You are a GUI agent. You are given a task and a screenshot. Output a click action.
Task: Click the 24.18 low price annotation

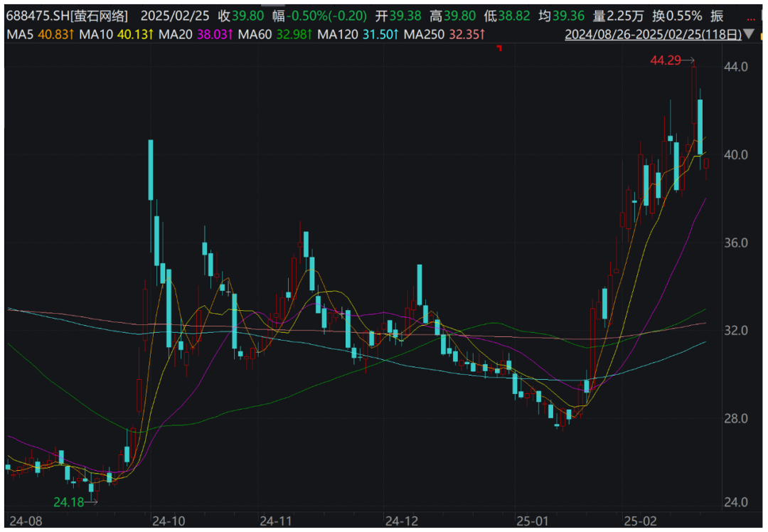tap(68, 502)
